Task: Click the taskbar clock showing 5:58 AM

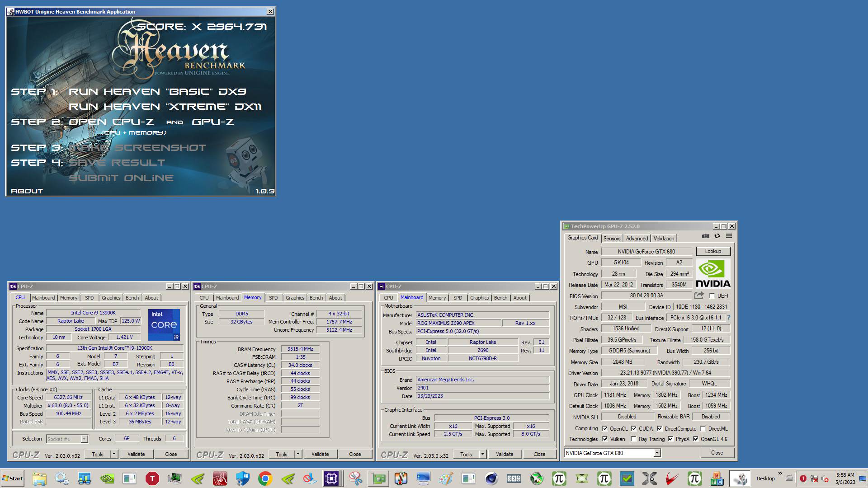Action: point(845,479)
